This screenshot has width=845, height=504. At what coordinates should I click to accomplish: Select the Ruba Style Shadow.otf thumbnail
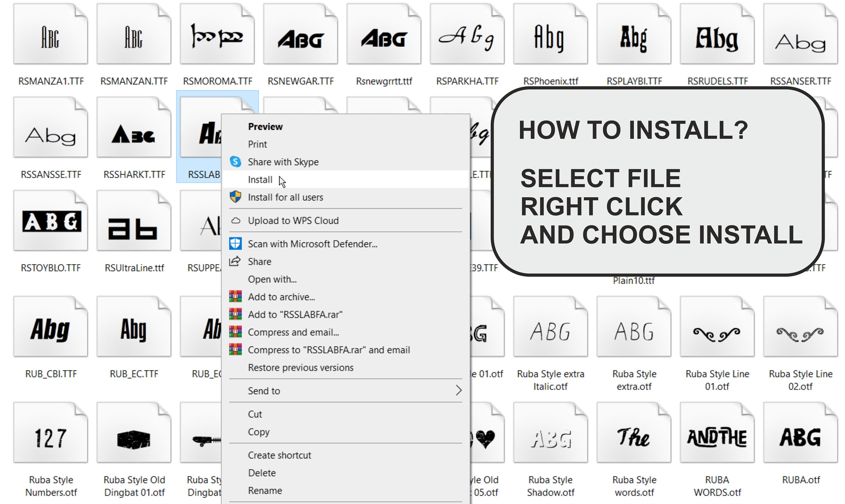(x=550, y=433)
